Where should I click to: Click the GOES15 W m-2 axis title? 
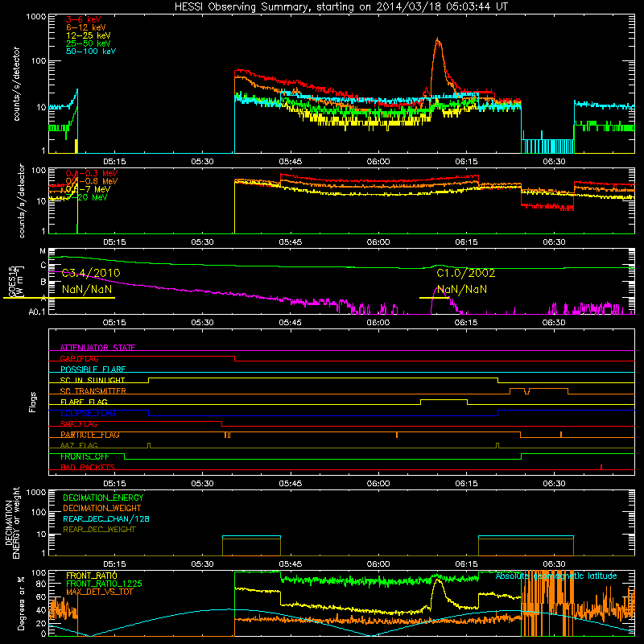pos(15,281)
